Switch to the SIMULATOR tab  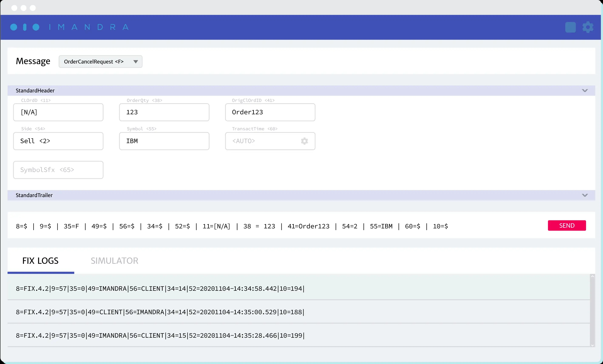(114, 261)
